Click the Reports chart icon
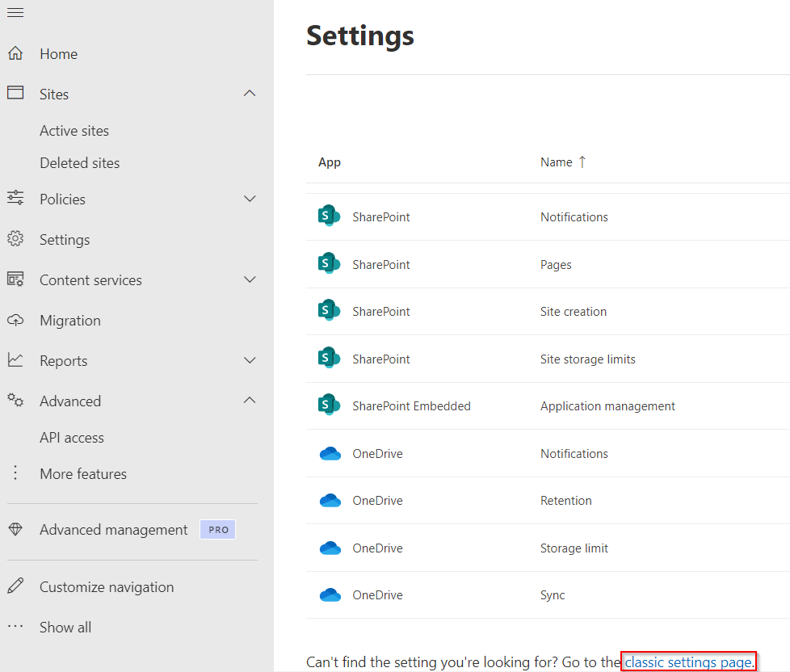Screen dimensions: 790x672 coord(15,360)
